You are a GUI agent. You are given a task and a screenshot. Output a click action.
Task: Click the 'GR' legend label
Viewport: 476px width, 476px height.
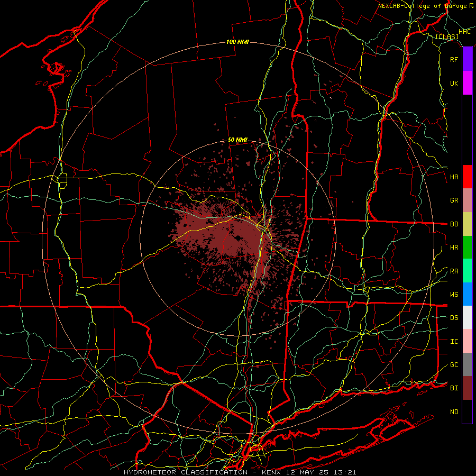(454, 200)
